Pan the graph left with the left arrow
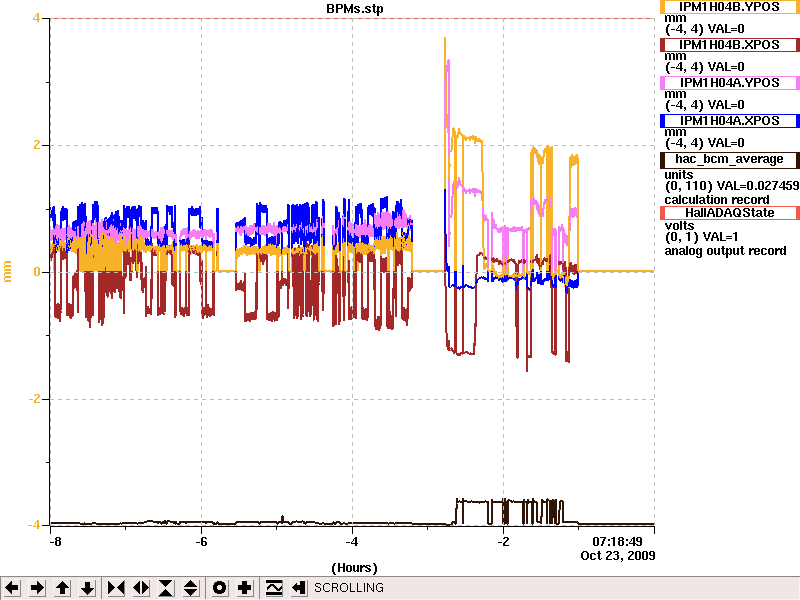The height and width of the screenshot is (600, 800). (x=12, y=588)
